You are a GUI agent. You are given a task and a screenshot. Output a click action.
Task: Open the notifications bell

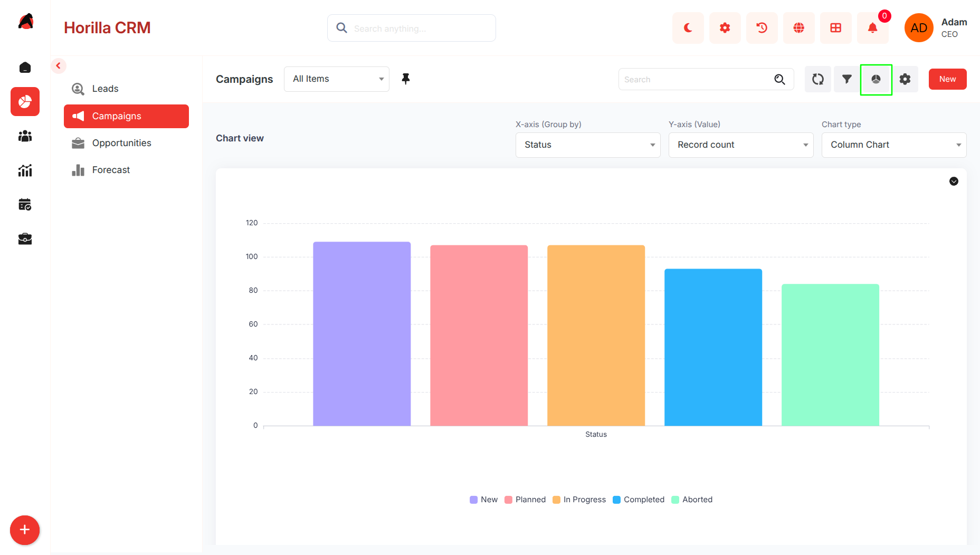coord(872,28)
